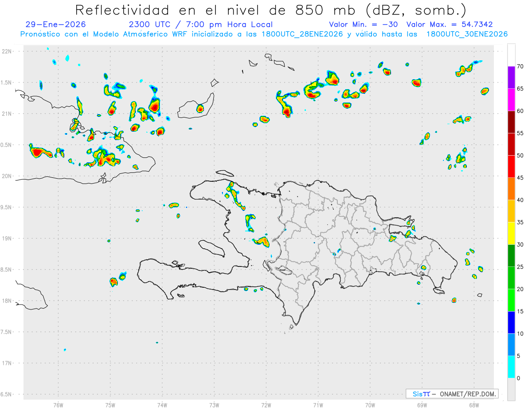This screenshot has height=411, width=532.
Task: Click the longitude axis label '72W'
Action: click(266, 405)
